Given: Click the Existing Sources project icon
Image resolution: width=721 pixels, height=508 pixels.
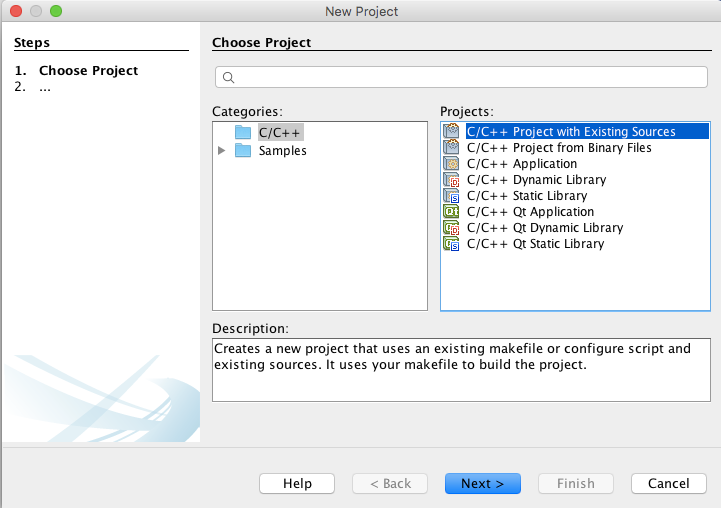Looking at the screenshot, I should pyautogui.click(x=451, y=131).
